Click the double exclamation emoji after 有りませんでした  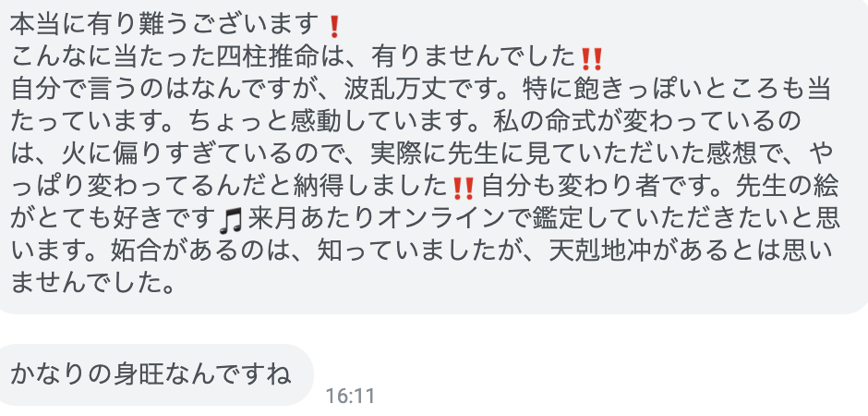pos(591,59)
